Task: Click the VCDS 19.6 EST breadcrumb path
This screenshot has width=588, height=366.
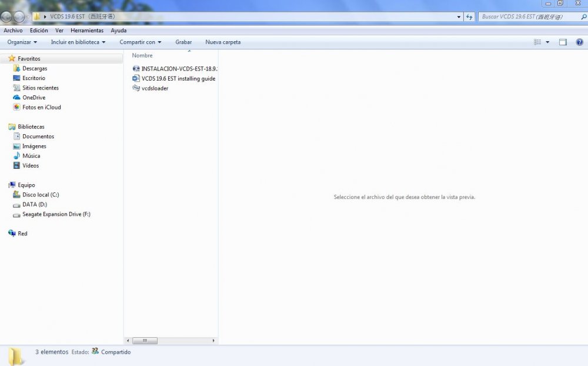Action: (x=82, y=16)
